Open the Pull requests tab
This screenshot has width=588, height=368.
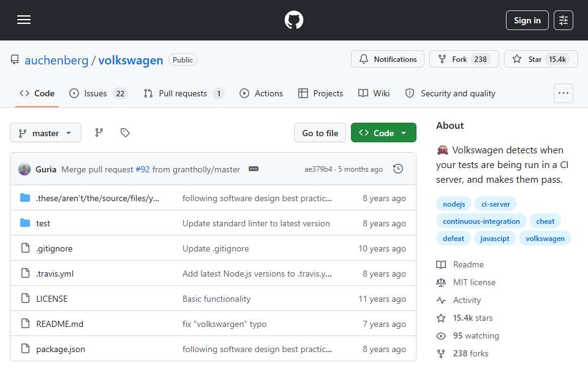tap(184, 93)
